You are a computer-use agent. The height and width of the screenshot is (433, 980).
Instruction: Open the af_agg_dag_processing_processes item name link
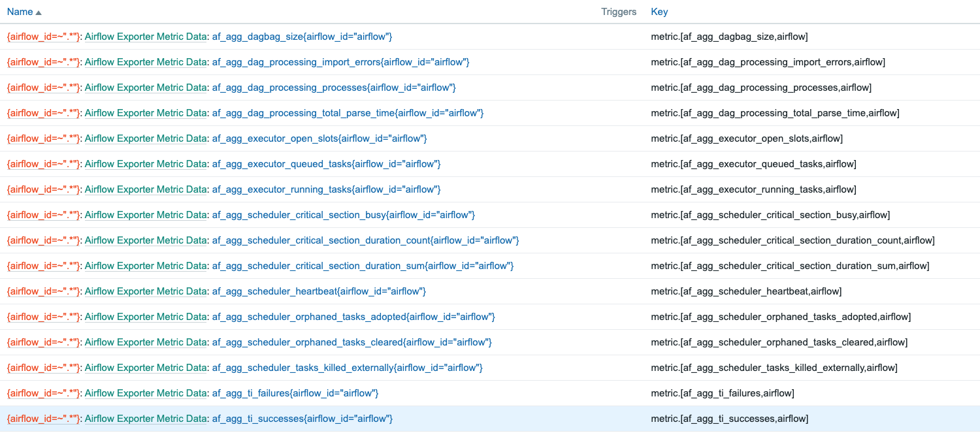click(334, 88)
